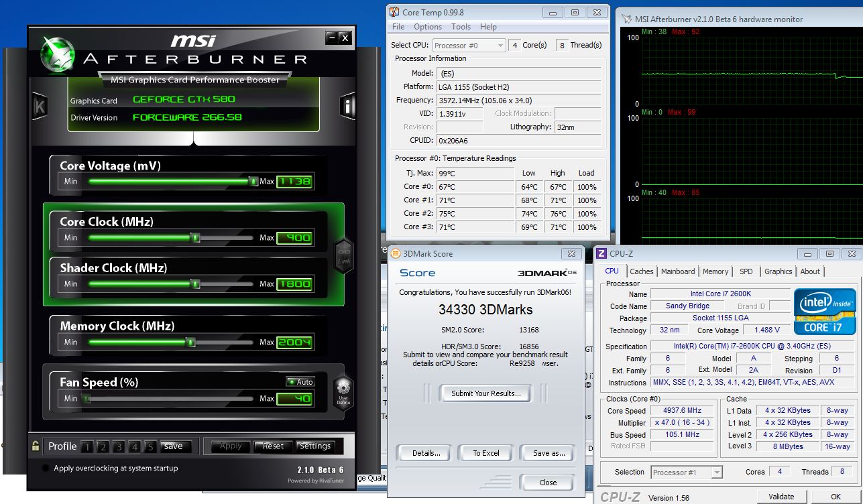Screen dimensions: 863x504
Task: Click the 3DMark Score title bar icon
Action: (396, 253)
